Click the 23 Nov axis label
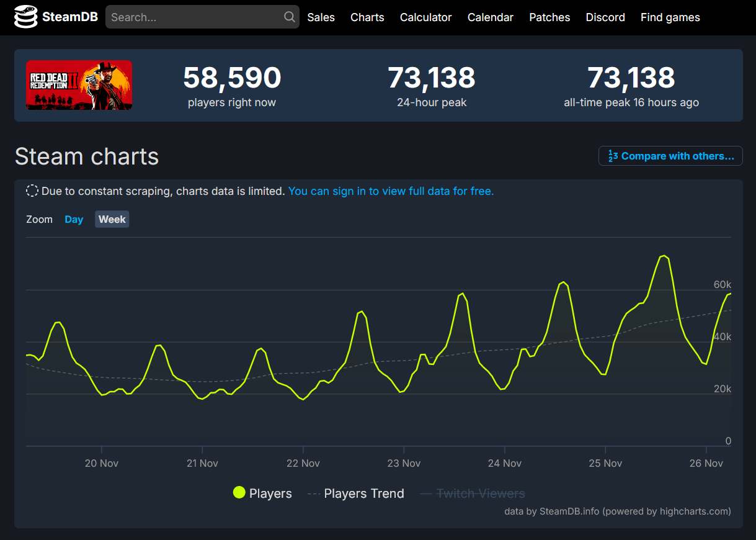The width and height of the screenshot is (756, 540). (404, 463)
